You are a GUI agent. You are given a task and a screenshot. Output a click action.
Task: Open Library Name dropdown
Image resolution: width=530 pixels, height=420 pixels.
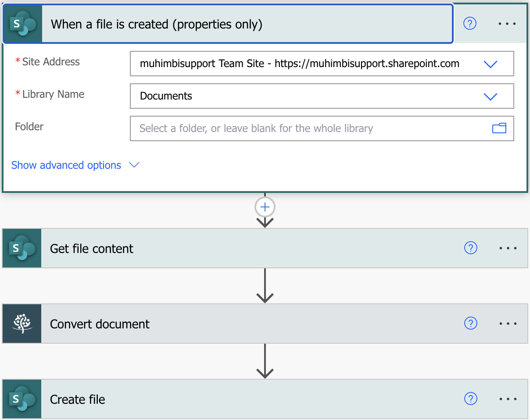pyautogui.click(x=490, y=96)
